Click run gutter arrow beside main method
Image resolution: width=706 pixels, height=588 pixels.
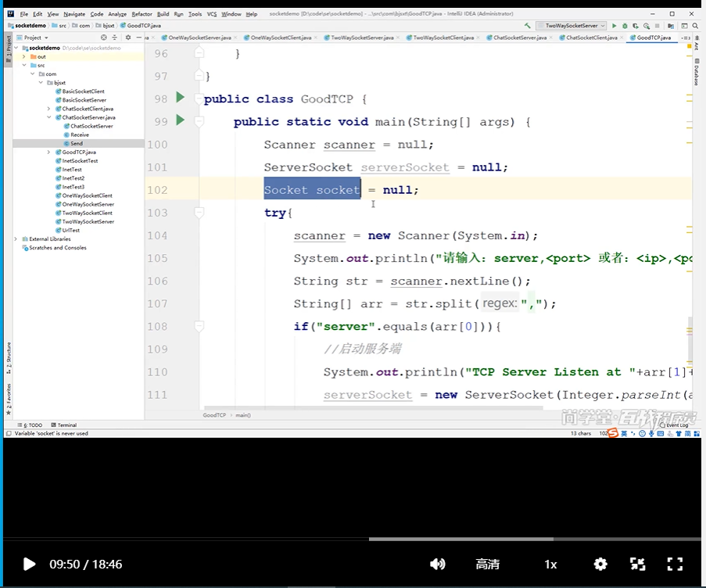tap(180, 120)
